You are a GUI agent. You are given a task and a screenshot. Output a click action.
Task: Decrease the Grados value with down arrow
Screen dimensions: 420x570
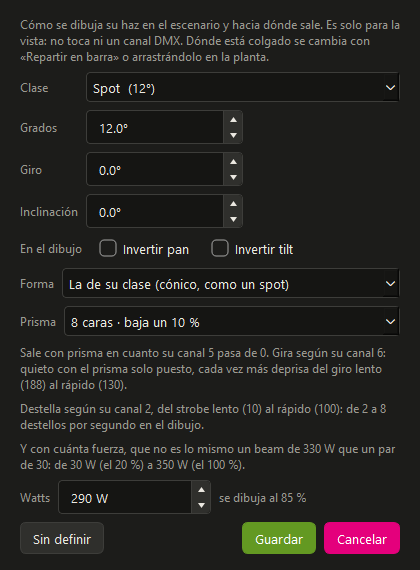233,135
